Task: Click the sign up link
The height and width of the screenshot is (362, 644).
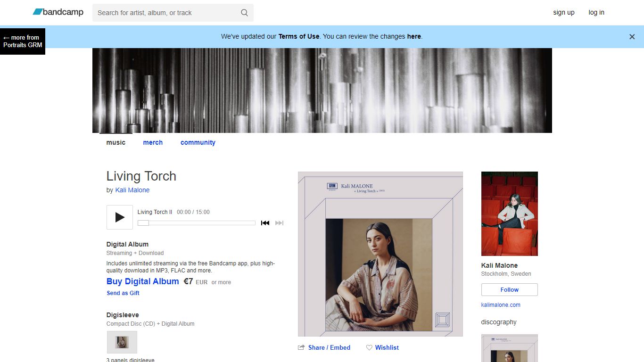Action: 564,13
